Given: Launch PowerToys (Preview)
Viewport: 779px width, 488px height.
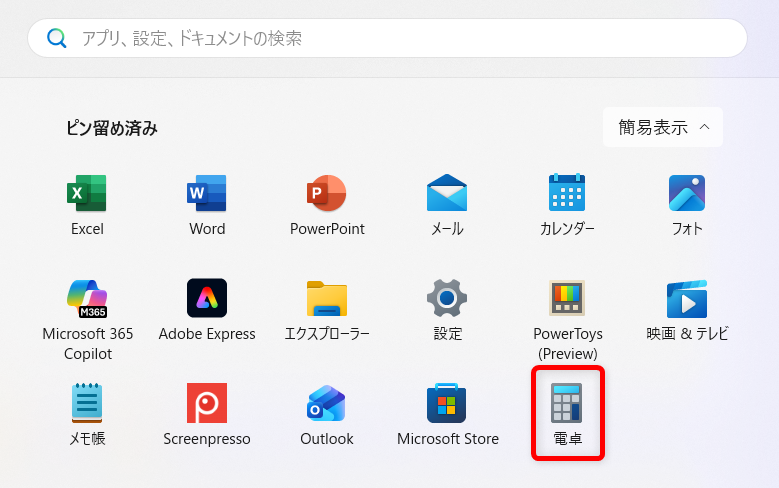Looking at the screenshot, I should click(567, 320).
